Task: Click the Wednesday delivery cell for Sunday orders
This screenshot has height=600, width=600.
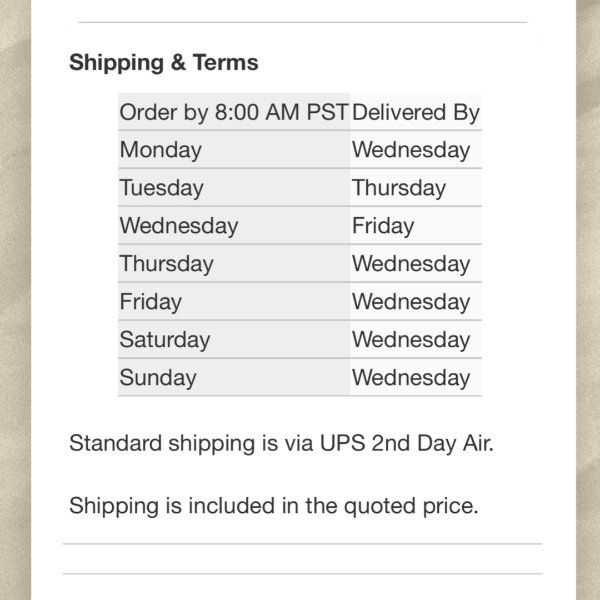Action: click(x=416, y=377)
